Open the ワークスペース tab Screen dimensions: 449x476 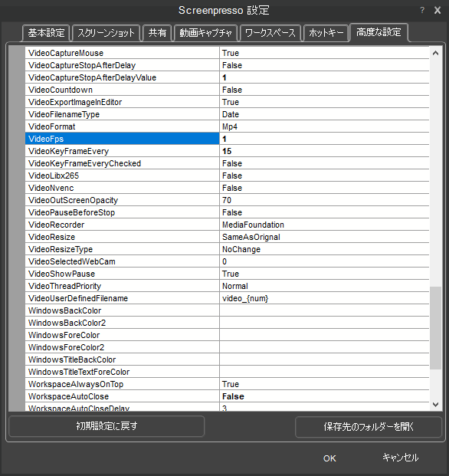point(270,33)
